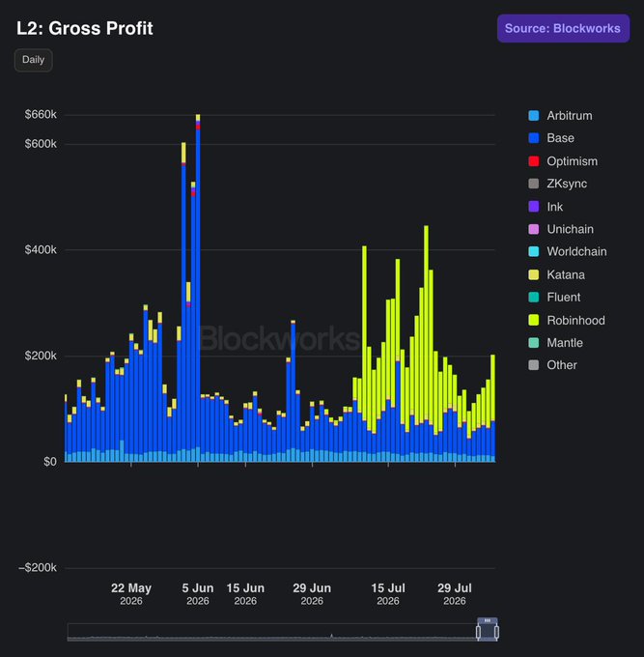Click the Optimism legend label
Screen dimensions: 644x657
coord(572,161)
